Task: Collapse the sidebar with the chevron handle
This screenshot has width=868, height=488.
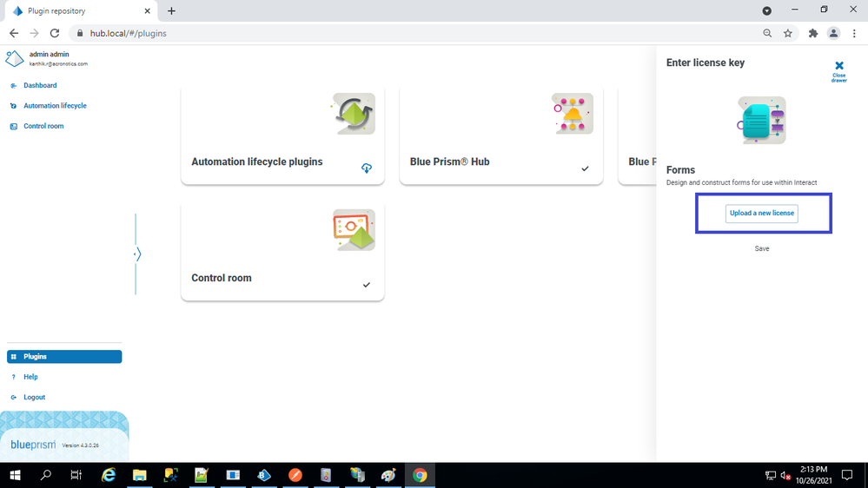Action: coord(137,254)
